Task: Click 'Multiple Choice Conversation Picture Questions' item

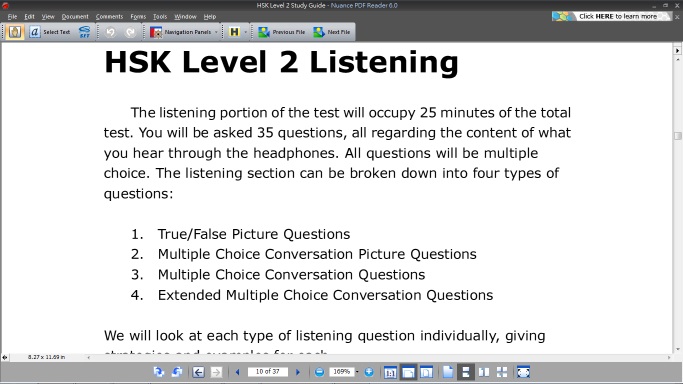Action: (317, 254)
